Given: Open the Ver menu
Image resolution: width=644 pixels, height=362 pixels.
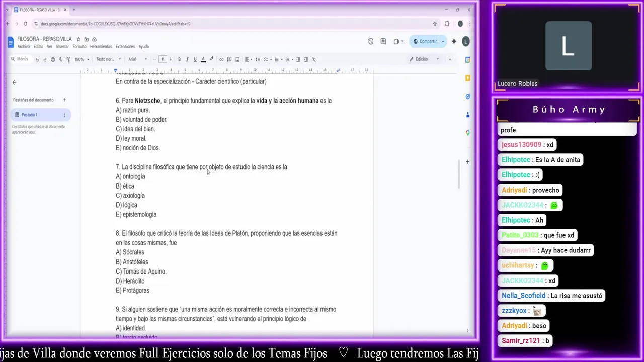Looking at the screenshot, I should tap(49, 47).
